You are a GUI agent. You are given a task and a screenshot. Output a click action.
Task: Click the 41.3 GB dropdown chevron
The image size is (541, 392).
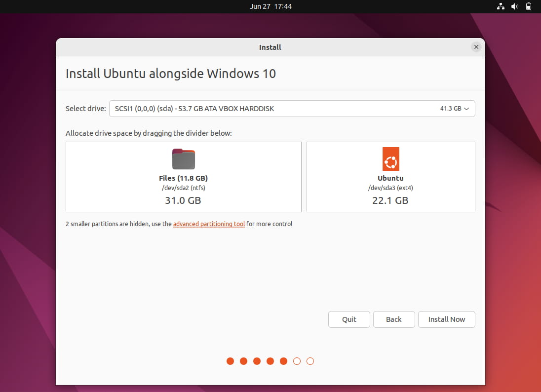point(466,109)
